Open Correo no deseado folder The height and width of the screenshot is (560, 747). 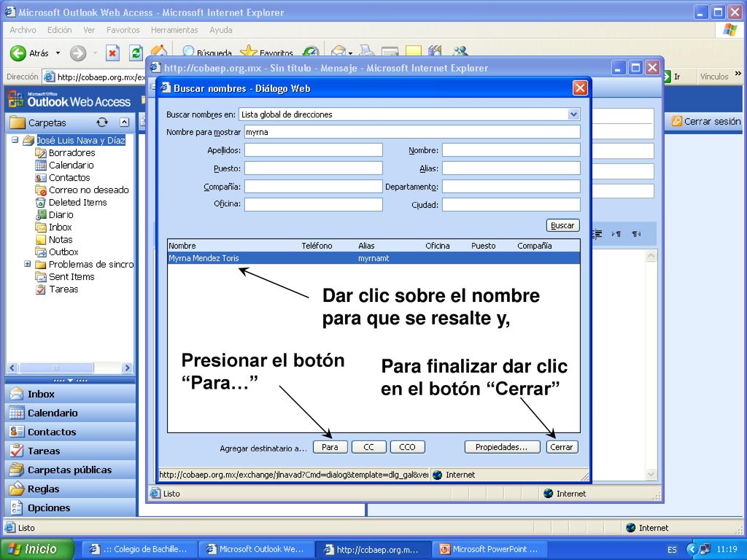pyautogui.click(x=88, y=190)
